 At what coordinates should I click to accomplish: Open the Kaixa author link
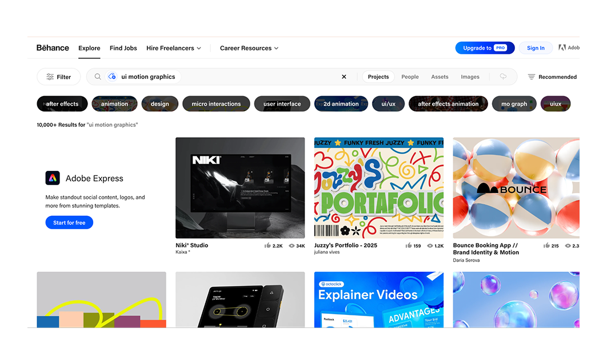[x=183, y=252]
